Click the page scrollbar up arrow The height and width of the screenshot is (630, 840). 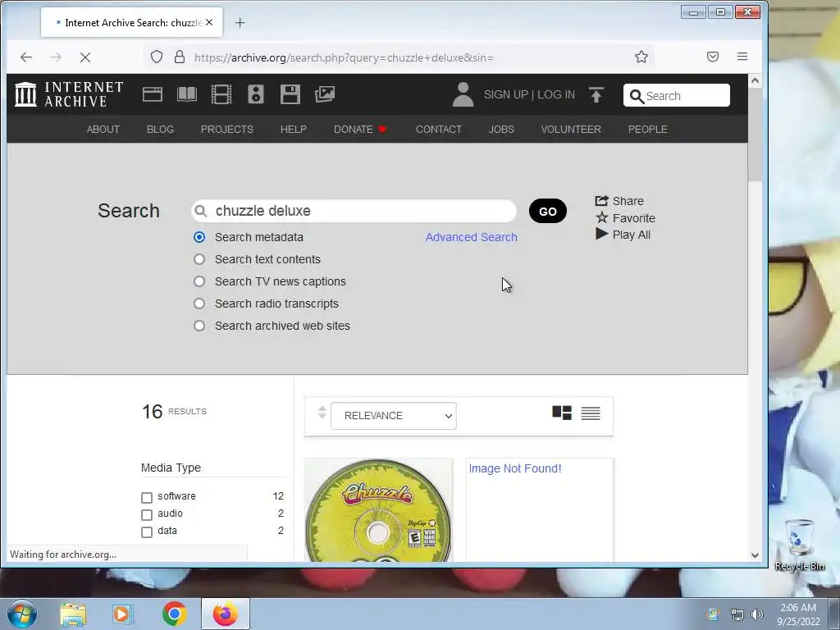(755, 80)
